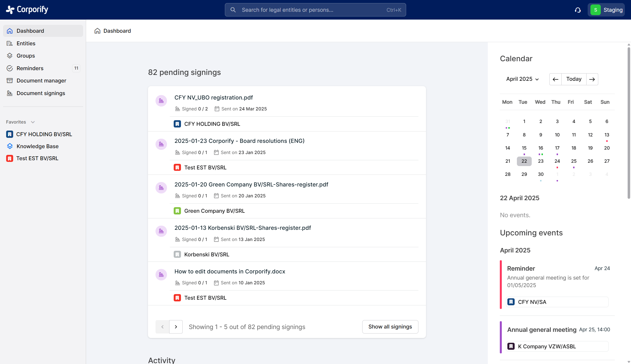Image resolution: width=631 pixels, height=364 pixels.
Task: Open Reminders in the sidebar
Action: [x=30, y=68]
